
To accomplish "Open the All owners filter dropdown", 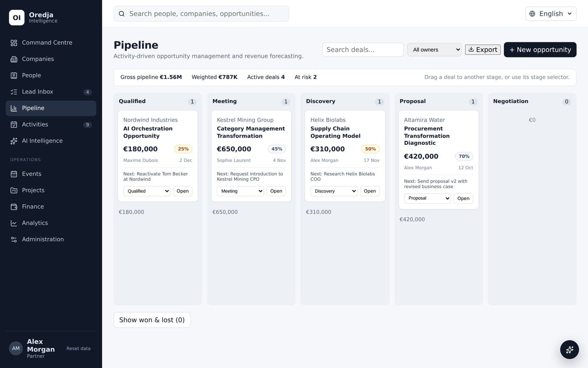I will 434,50.
